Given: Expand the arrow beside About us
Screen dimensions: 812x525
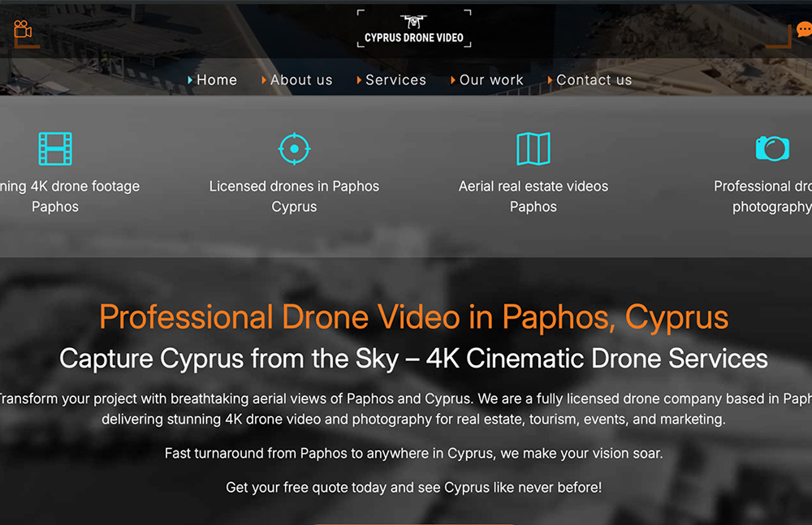Looking at the screenshot, I should 264,80.
